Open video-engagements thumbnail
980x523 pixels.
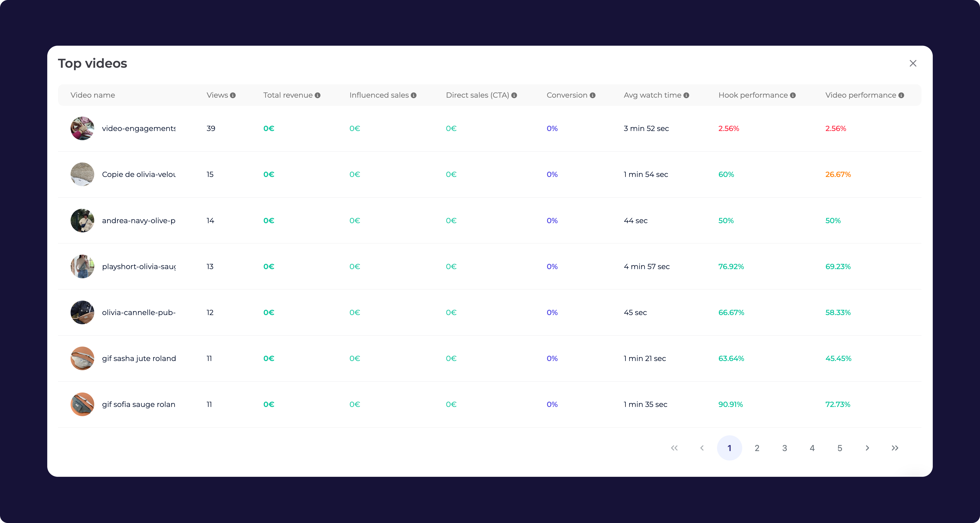(82, 129)
